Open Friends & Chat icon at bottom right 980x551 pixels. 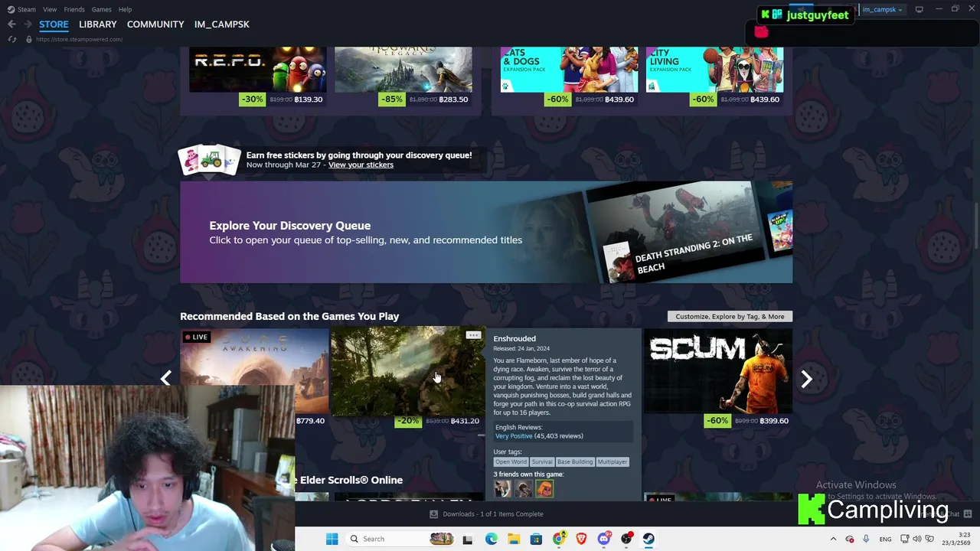point(968,514)
